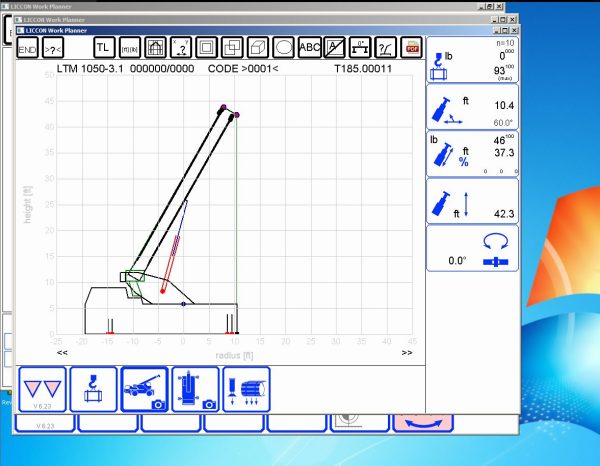Select the TL load table button
The image size is (600, 466).
pyautogui.click(x=104, y=47)
